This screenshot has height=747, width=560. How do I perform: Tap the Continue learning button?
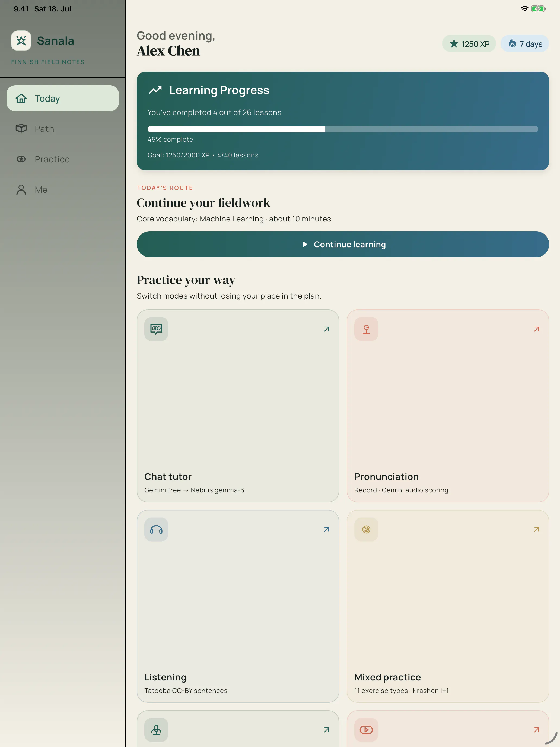[x=343, y=244]
